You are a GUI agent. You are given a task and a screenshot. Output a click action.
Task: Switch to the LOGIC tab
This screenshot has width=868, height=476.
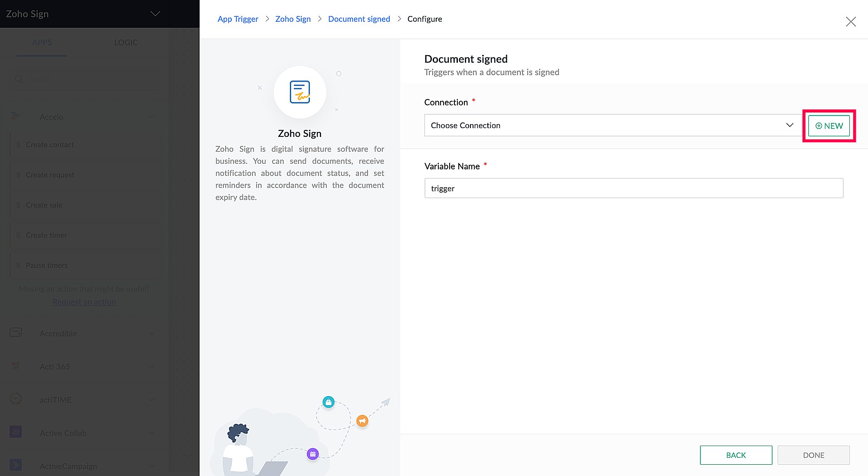(126, 43)
